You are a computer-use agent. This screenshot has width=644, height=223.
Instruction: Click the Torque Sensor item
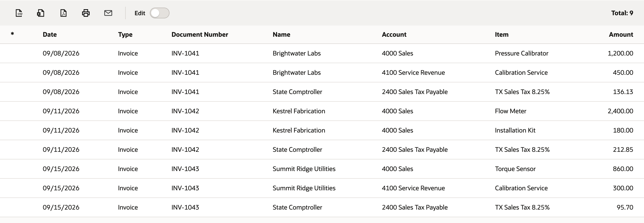(515, 169)
